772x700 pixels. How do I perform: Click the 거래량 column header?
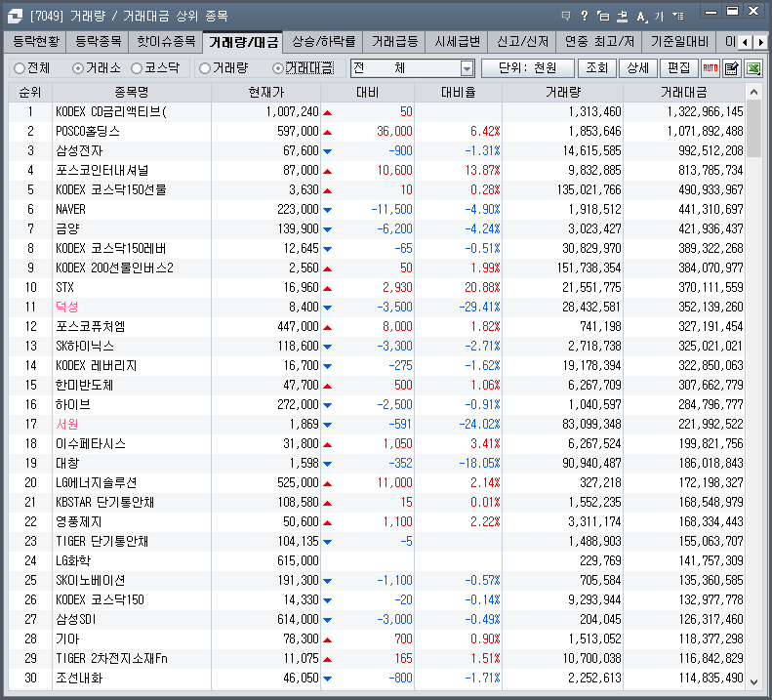563,92
